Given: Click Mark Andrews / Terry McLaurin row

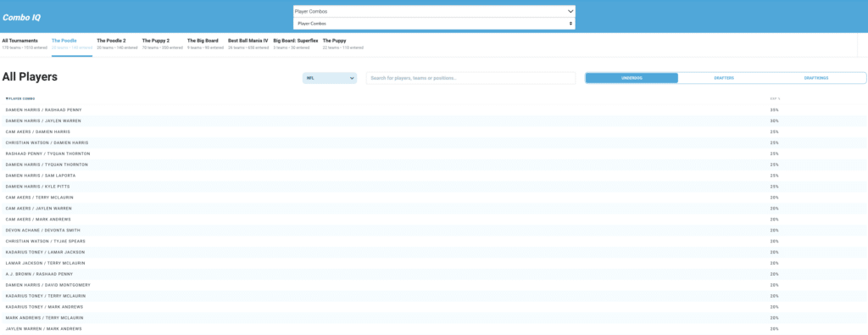Looking at the screenshot, I should pos(434,318).
